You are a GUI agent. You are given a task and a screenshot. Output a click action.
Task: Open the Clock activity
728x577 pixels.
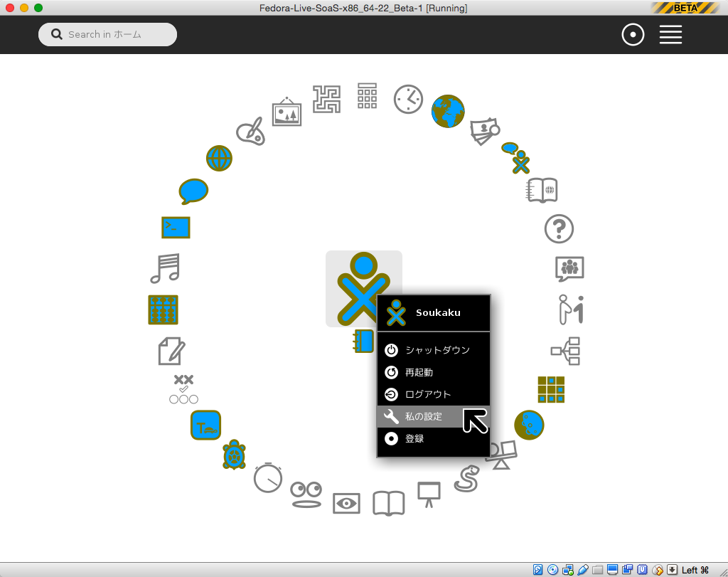(408, 99)
